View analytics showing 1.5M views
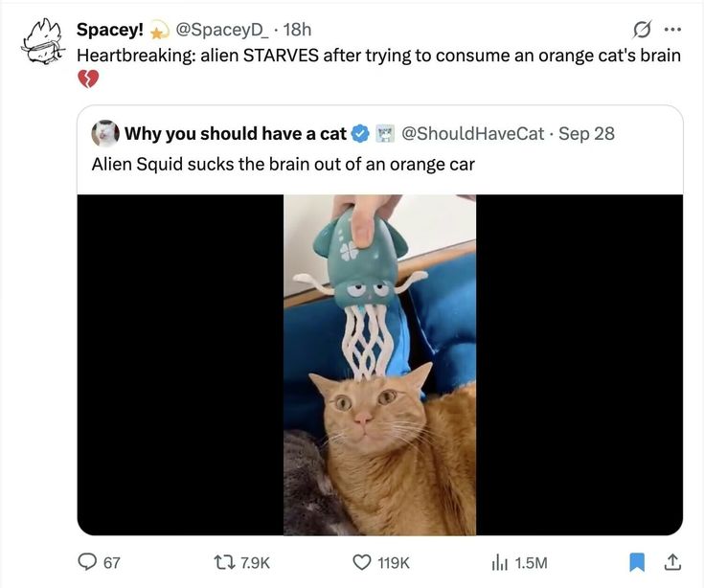Viewport: 704px width, 588px height. coord(500,562)
